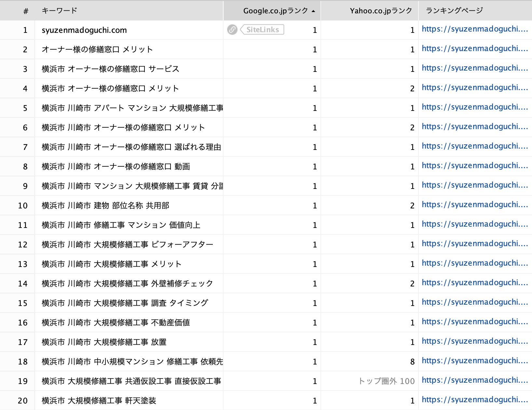Select keyword 横浜市 大規模修繕工事 軒天塗装
532x410 pixels.
pos(99,401)
